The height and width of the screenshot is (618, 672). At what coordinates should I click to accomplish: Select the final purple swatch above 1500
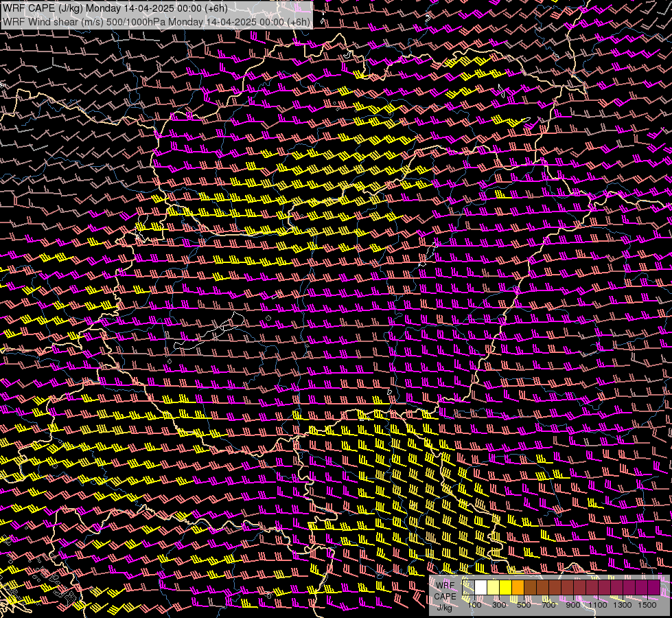(654, 587)
